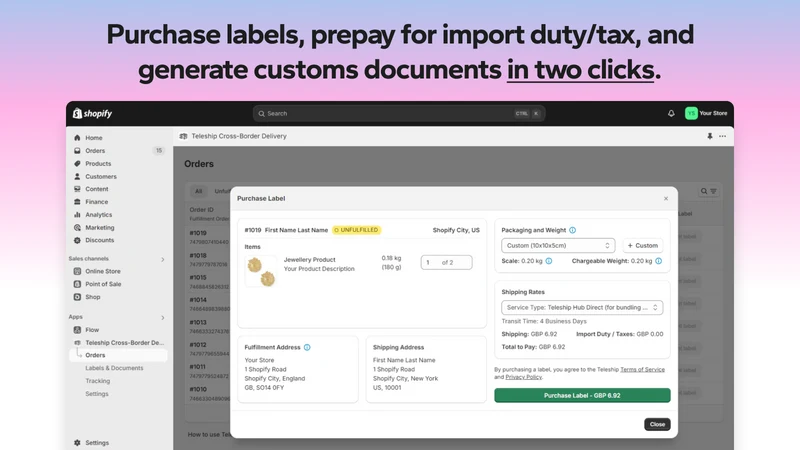Click the Analytics bar chart icon
800x450 pixels.
[77, 215]
